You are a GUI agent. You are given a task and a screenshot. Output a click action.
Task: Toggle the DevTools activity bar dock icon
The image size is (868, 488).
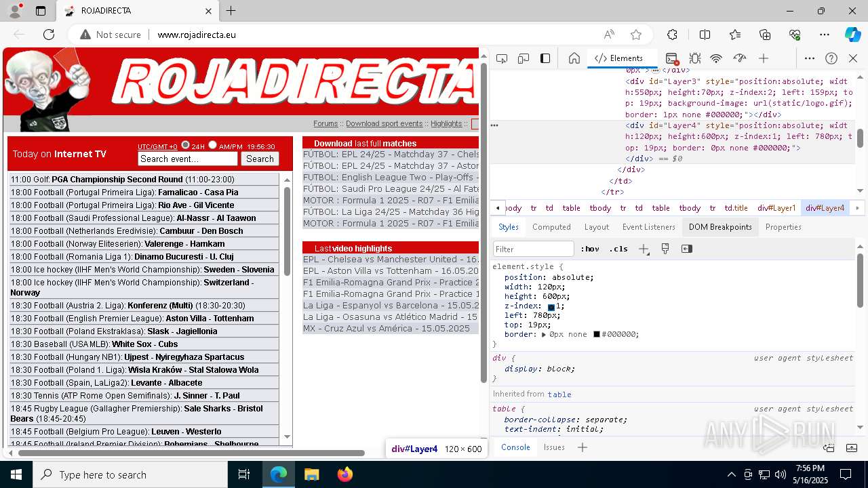(x=545, y=58)
